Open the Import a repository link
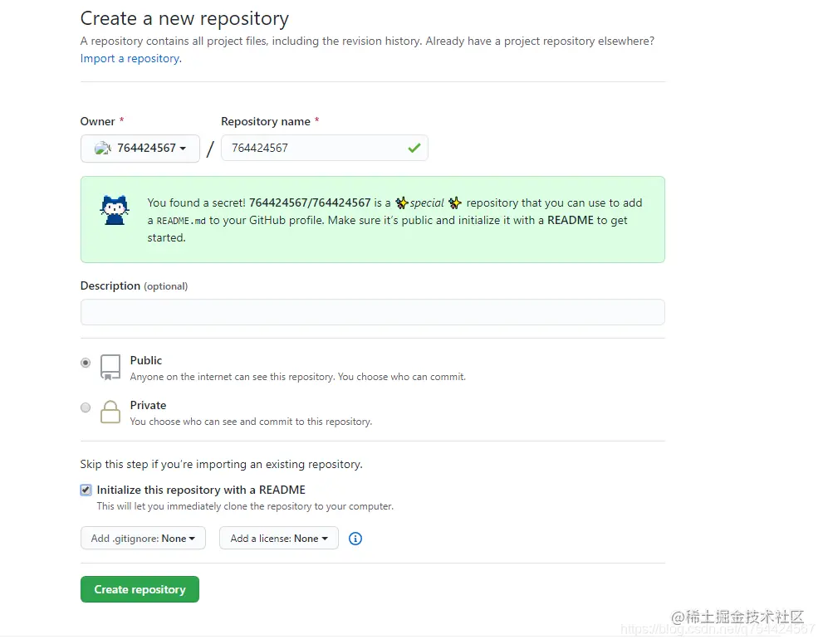This screenshot has width=823, height=644. (x=130, y=58)
